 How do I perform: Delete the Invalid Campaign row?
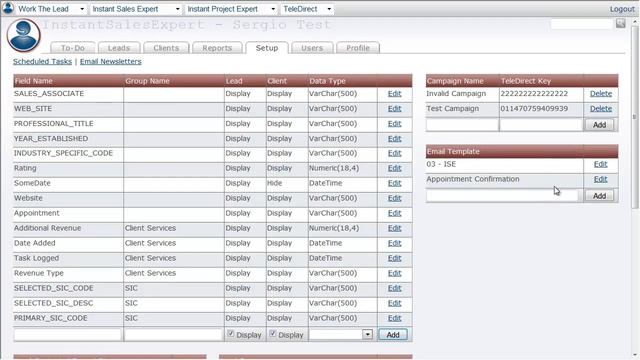tap(601, 93)
